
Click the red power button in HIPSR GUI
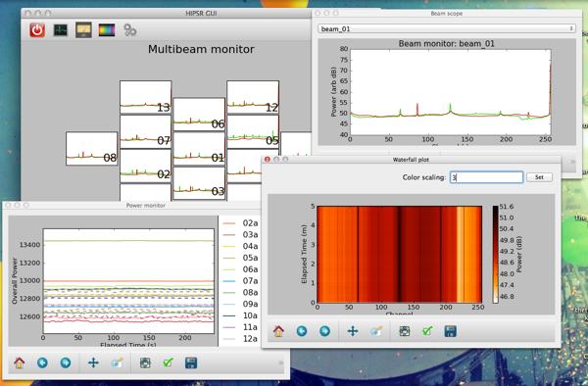point(37,30)
